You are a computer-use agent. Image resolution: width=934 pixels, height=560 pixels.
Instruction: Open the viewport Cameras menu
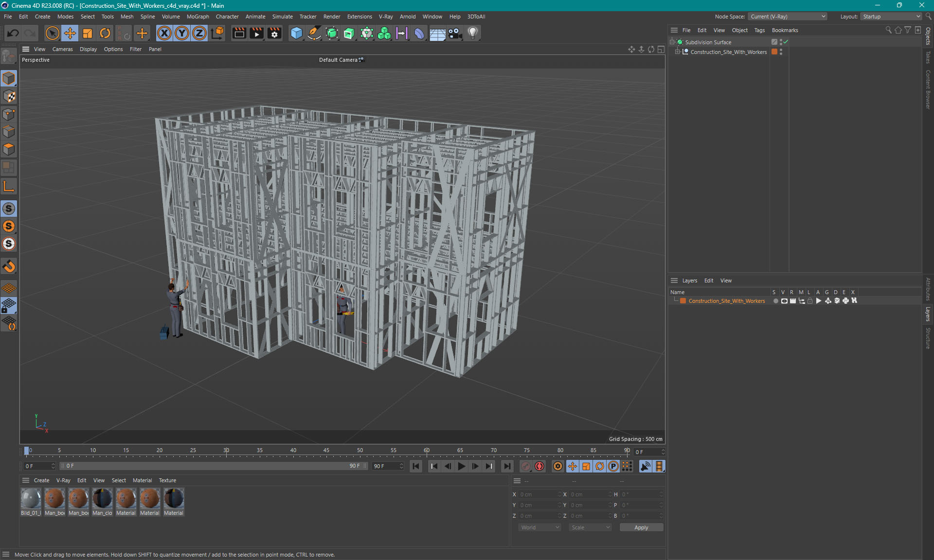point(62,49)
